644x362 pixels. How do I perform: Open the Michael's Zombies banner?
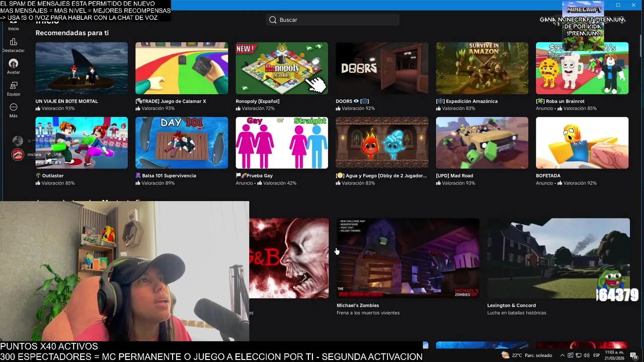click(408, 258)
